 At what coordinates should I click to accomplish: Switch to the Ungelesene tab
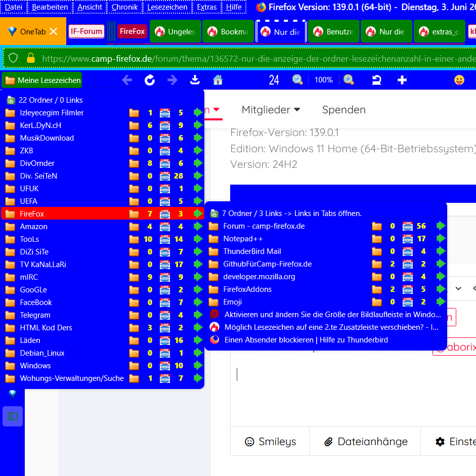click(175, 31)
